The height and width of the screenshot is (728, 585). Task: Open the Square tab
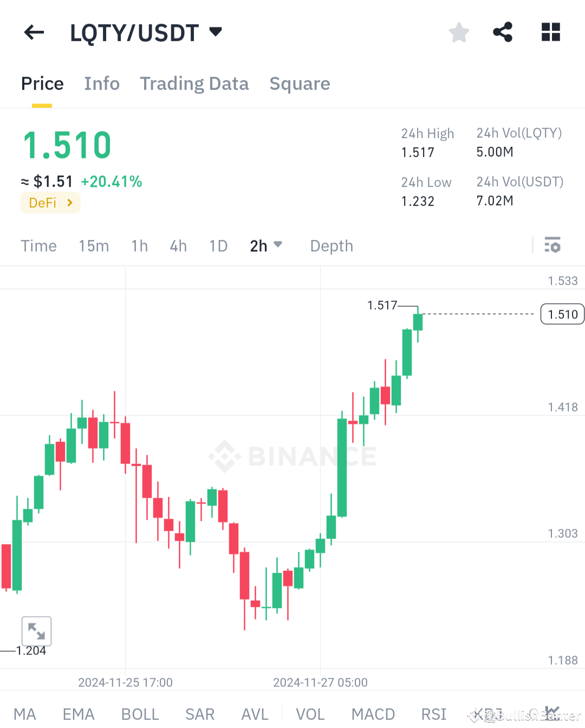(300, 84)
